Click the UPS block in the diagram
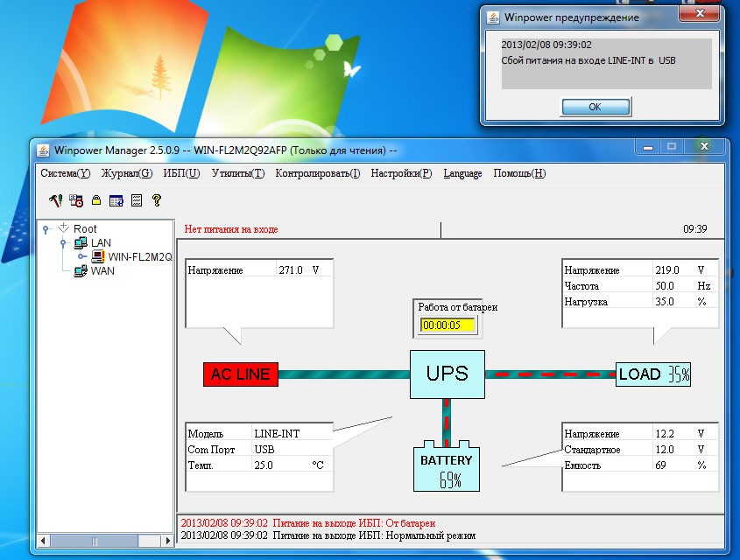Screen dimensions: 740x560 [447, 374]
